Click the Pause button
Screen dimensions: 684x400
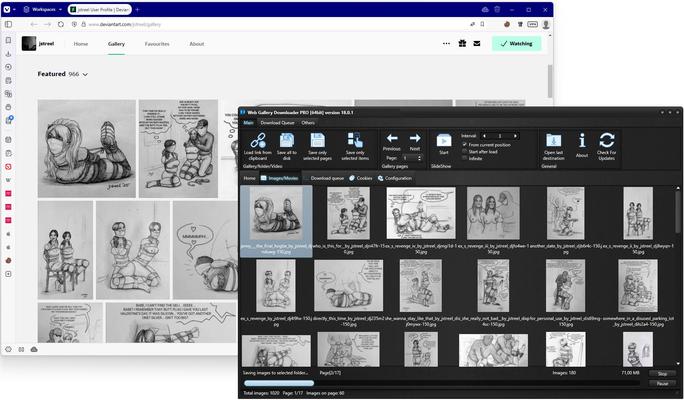click(662, 383)
